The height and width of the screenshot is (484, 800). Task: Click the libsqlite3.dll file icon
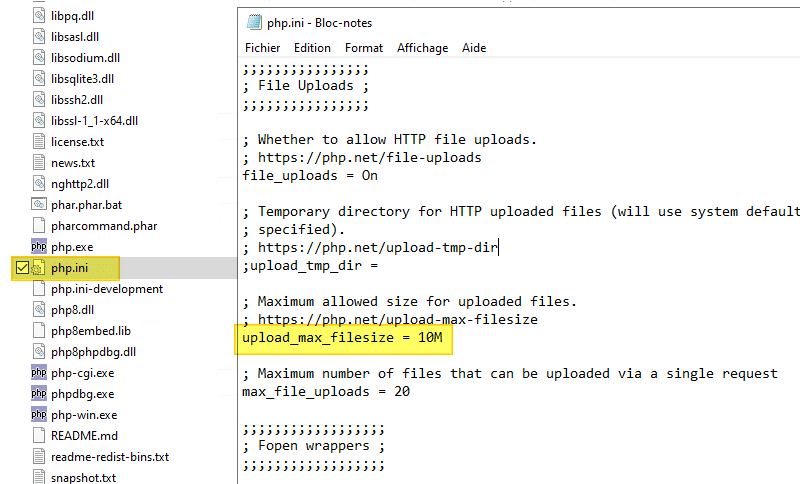[x=39, y=79]
